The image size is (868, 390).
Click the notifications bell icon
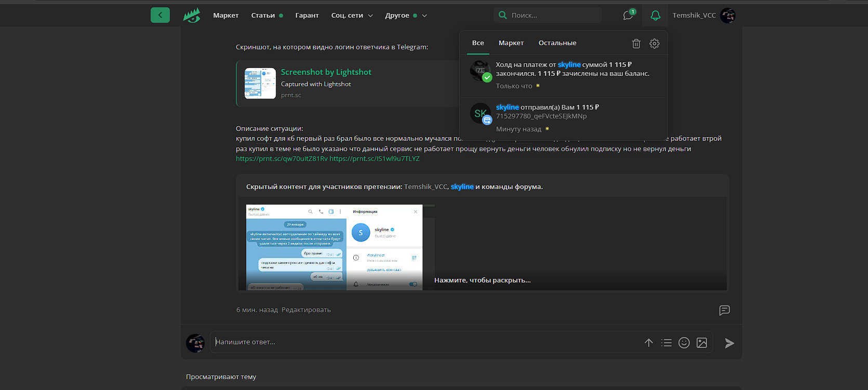[656, 16]
